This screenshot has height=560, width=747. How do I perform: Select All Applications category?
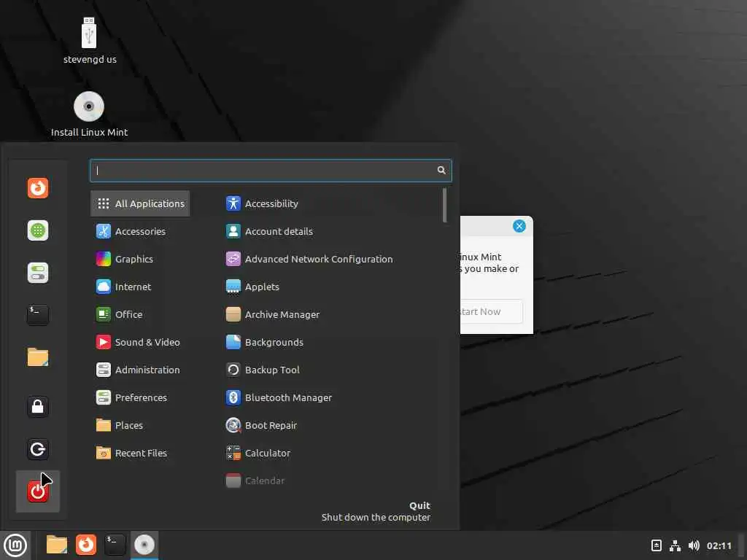[x=140, y=204]
